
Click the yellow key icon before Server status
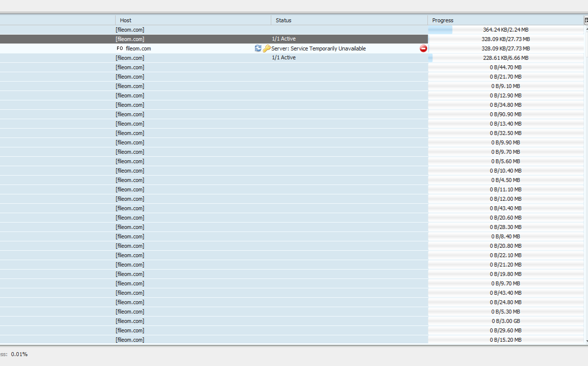(x=267, y=48)
